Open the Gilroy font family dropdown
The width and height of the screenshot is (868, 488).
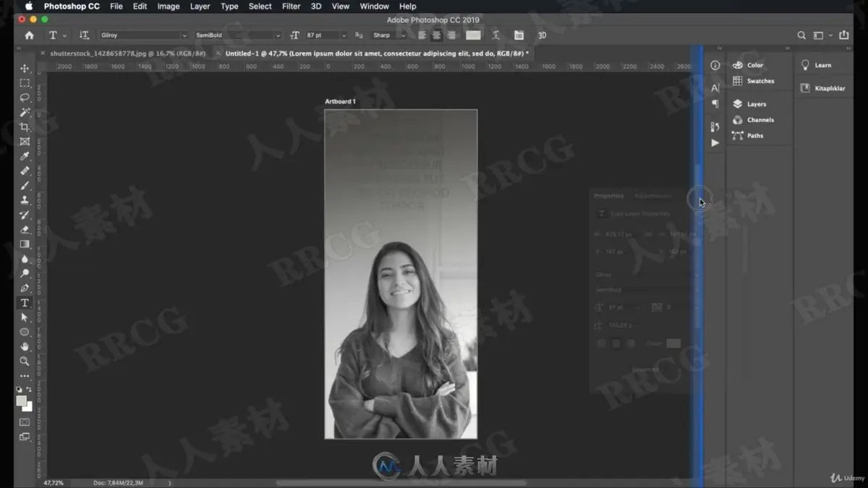tap(143, 35)
